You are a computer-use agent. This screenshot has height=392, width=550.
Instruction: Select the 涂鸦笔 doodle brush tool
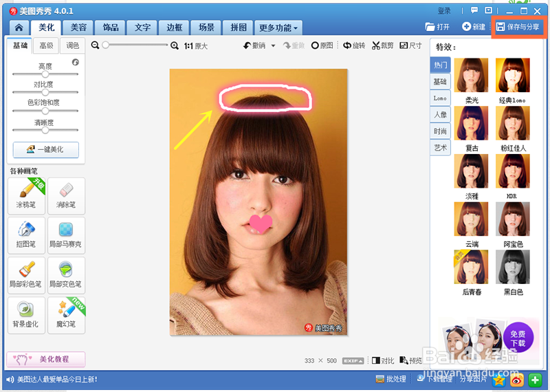(x=26, y=196)
